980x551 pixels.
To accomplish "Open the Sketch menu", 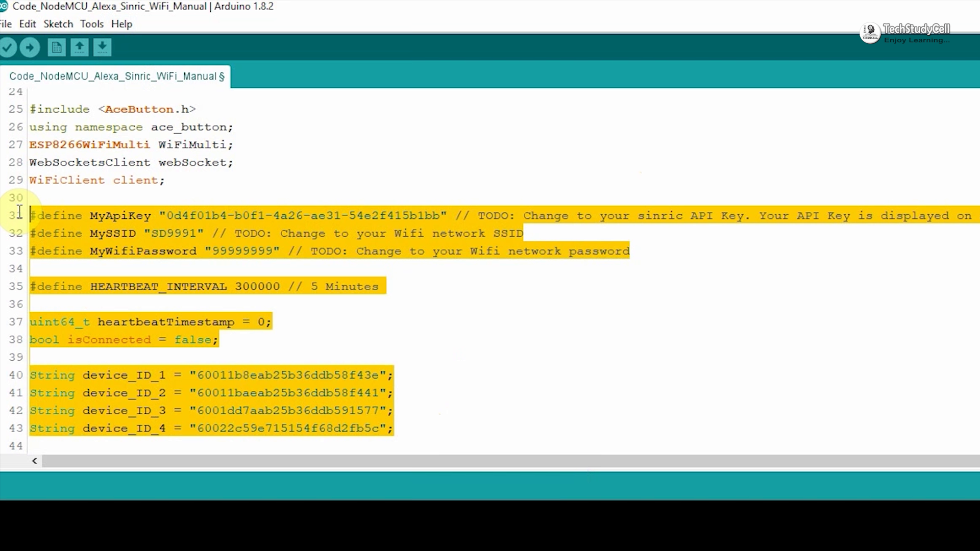I will coord(58,24).
